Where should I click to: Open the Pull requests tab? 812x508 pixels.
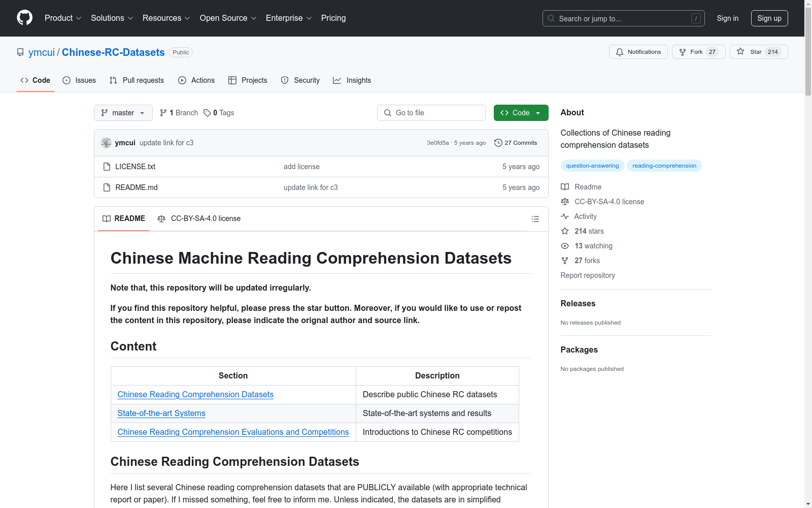pos(137,80)
